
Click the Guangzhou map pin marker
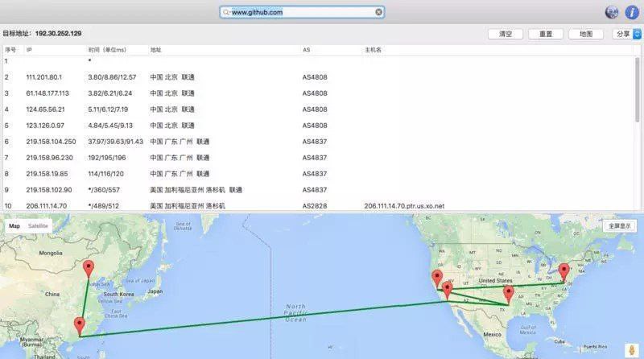[x=79, y=324]
